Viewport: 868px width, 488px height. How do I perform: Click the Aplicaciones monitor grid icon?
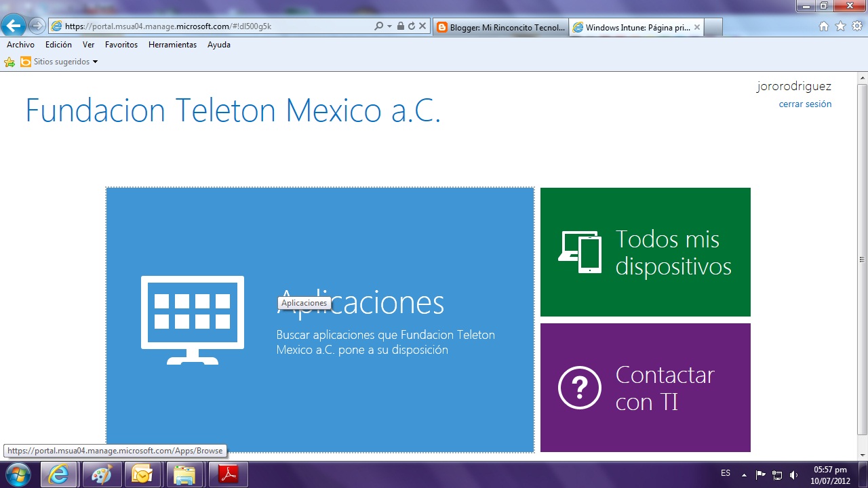pyautogui.click(x=193, y=320)
